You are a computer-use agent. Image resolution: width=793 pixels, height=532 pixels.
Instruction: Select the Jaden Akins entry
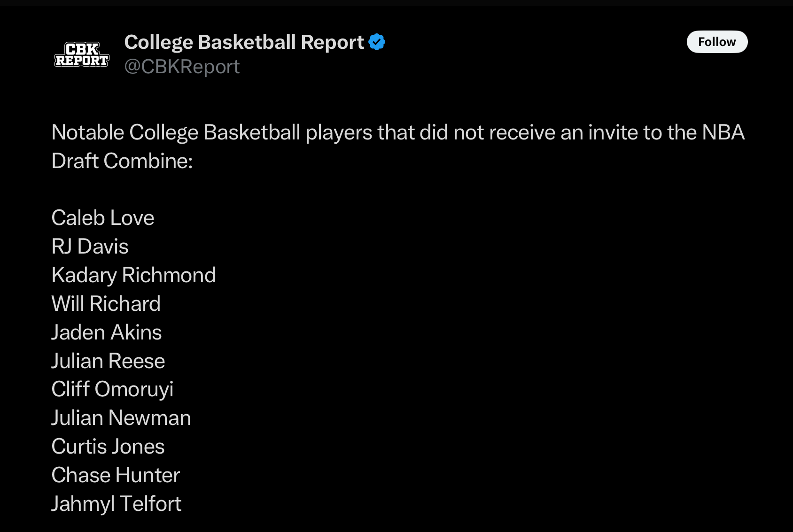tap(107, 332)
